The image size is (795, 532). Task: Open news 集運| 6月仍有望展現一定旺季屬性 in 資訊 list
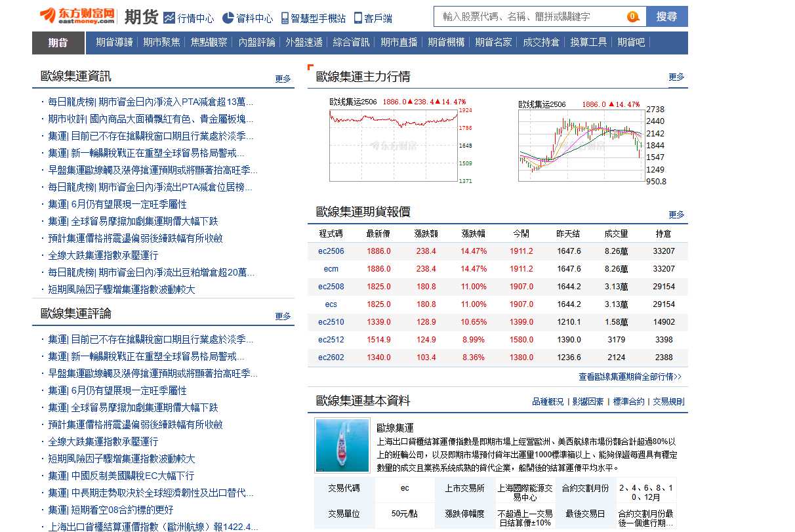(117, 204)
